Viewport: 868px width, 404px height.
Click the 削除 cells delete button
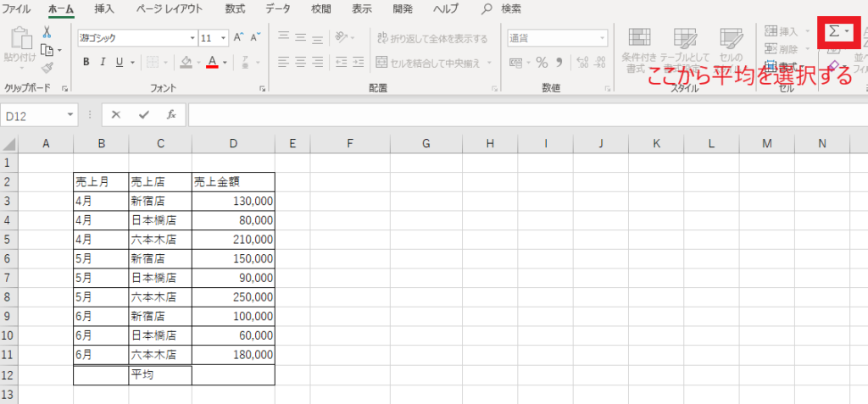point(781,49)
